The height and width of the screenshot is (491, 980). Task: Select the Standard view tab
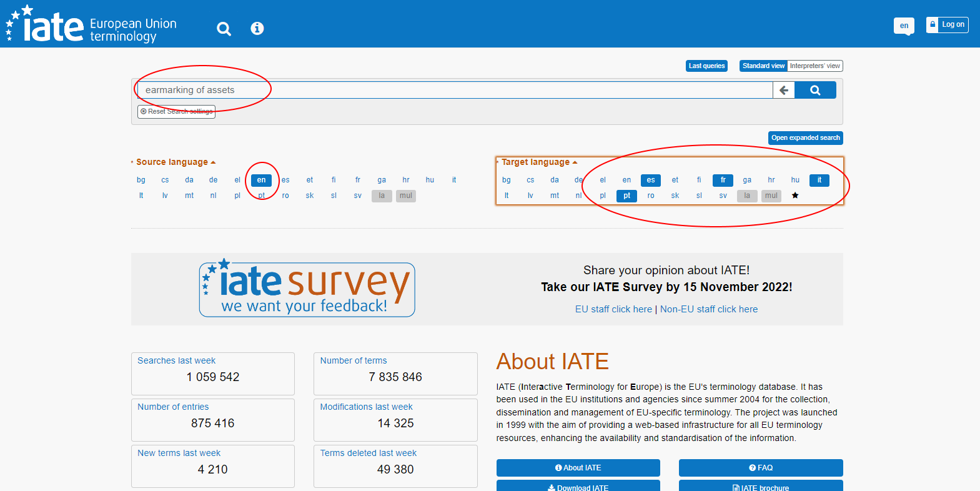tap(763, 66)
